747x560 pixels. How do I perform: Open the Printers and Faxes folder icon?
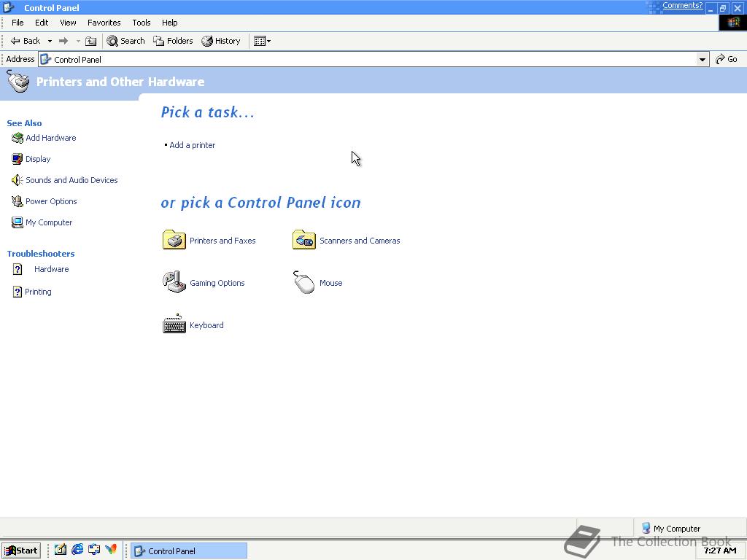(174, 240)
